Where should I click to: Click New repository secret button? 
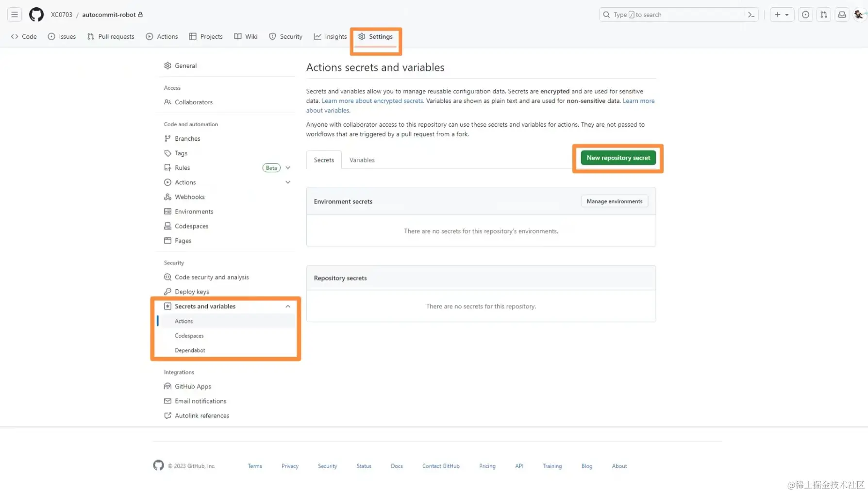618,158
